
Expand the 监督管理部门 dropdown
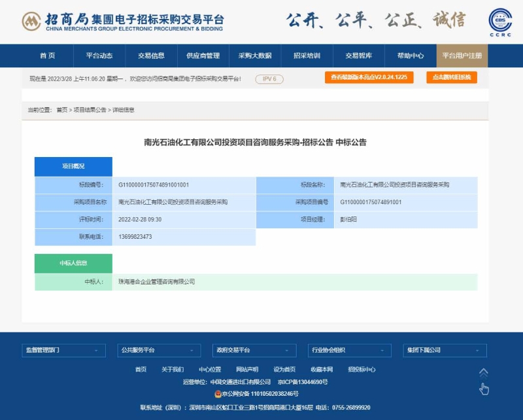[63, 350]
